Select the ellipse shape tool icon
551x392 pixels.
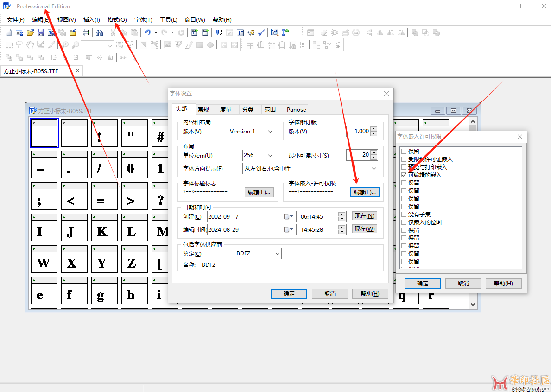coord(210,45)
